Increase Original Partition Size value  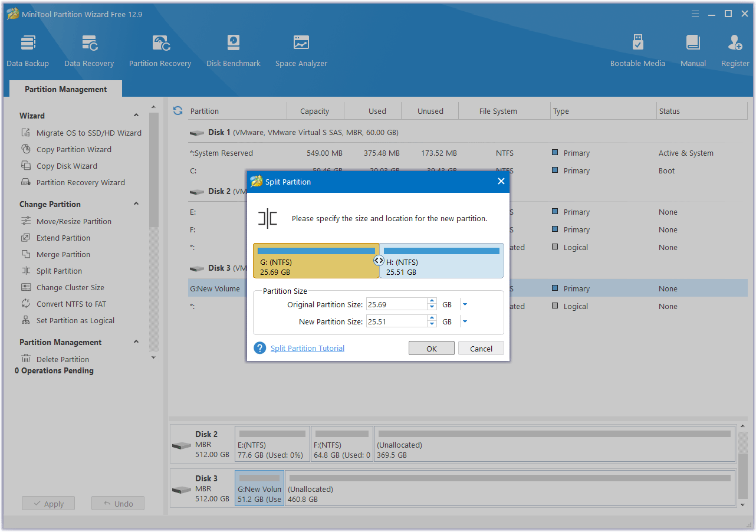click(x=432, y=301)
